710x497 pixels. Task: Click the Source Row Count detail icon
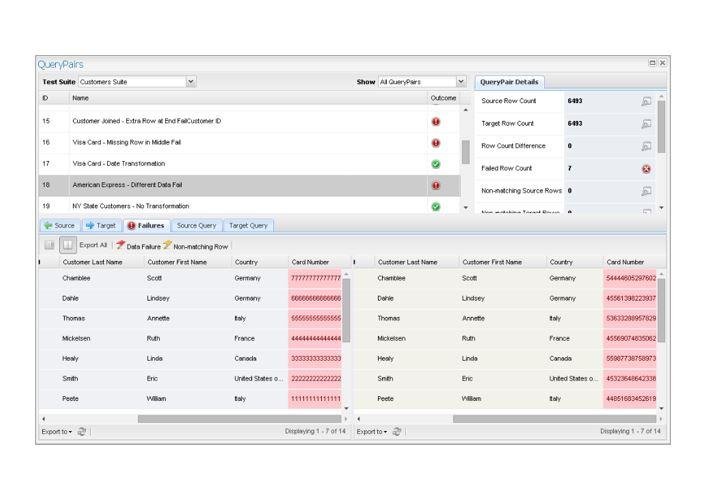646,101
